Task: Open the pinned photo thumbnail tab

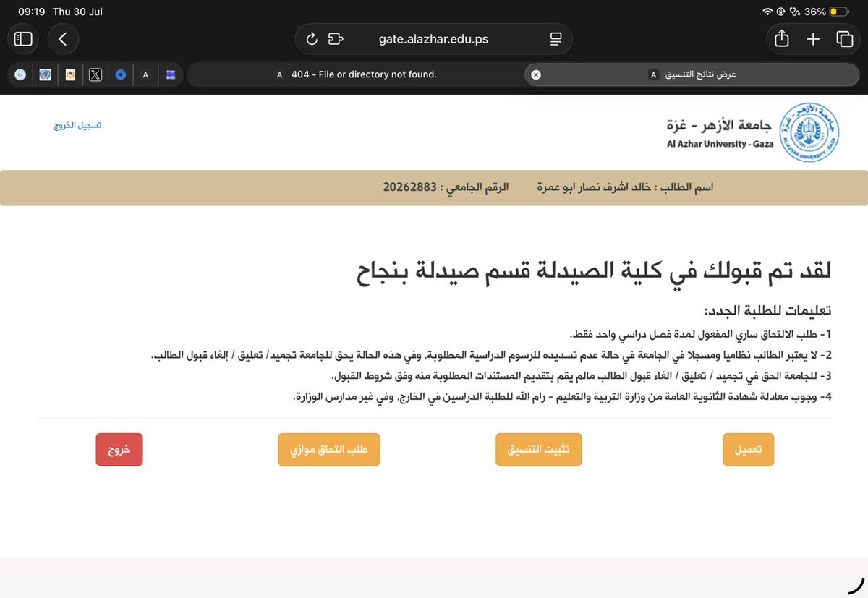Action: pos(70,74)
